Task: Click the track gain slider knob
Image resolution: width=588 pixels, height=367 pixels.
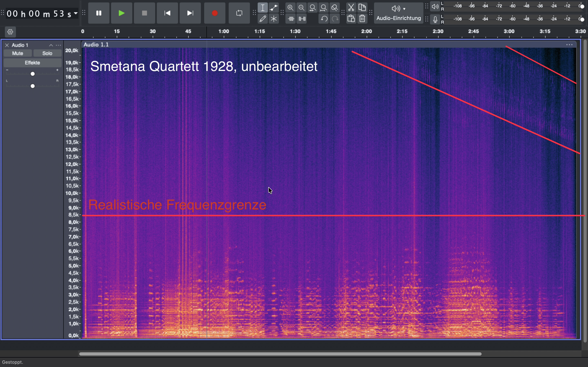Action: click(x=33, y=74)
